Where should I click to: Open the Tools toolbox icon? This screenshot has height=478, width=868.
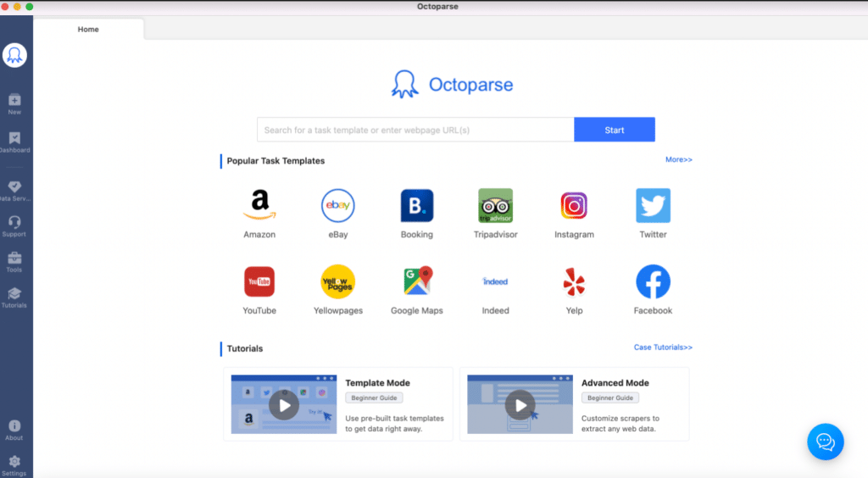pos(14,259)
